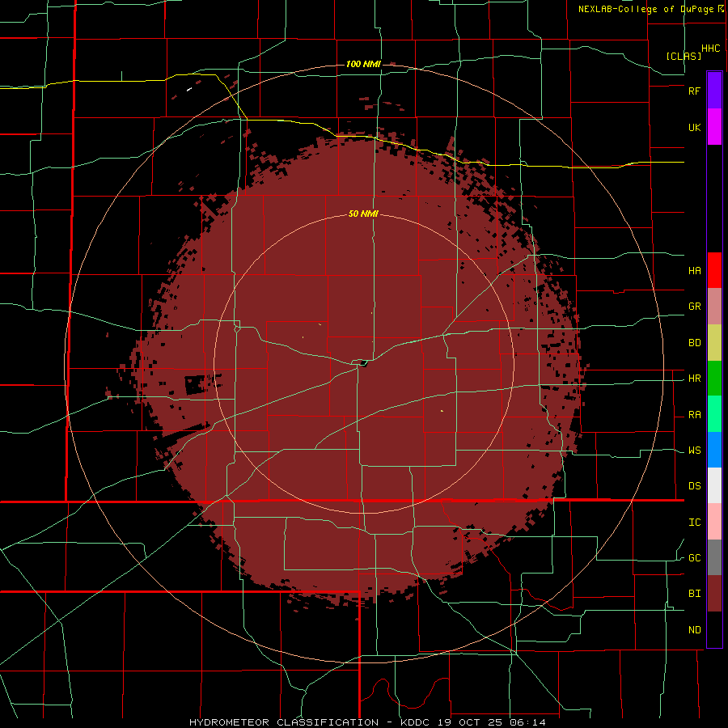The image size is (728, 728).
Task: Click the KDDC station identifier in the footer
Action: tap(414, 722)
